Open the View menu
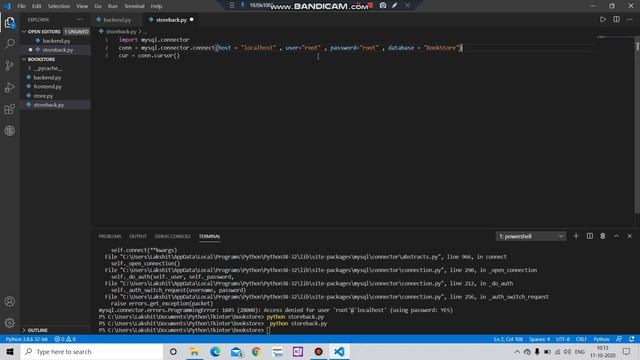 tap(82, 6)
